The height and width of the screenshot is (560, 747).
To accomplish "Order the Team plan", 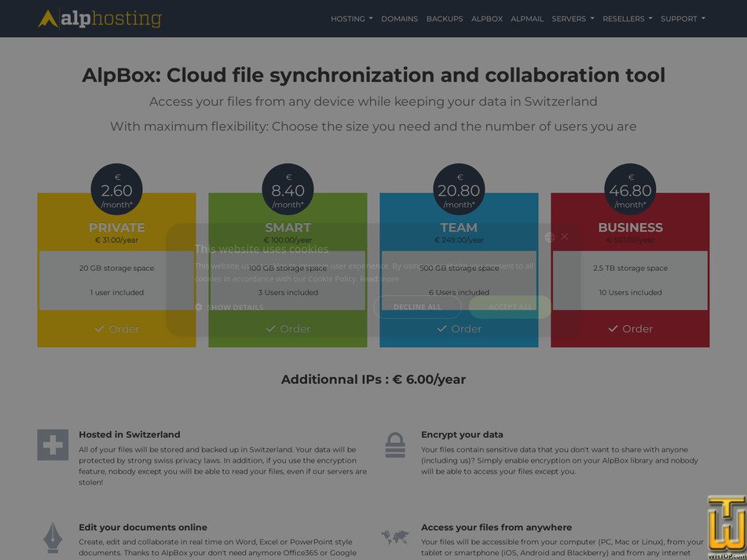I will click(459, 328).
